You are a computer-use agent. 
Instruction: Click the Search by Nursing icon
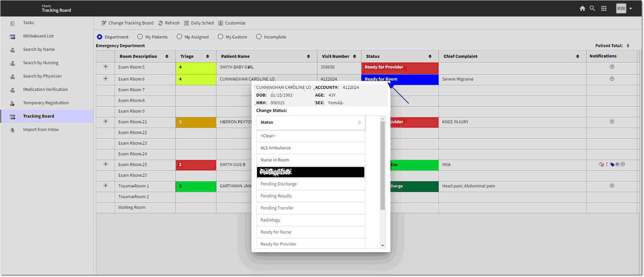(12, 63)
